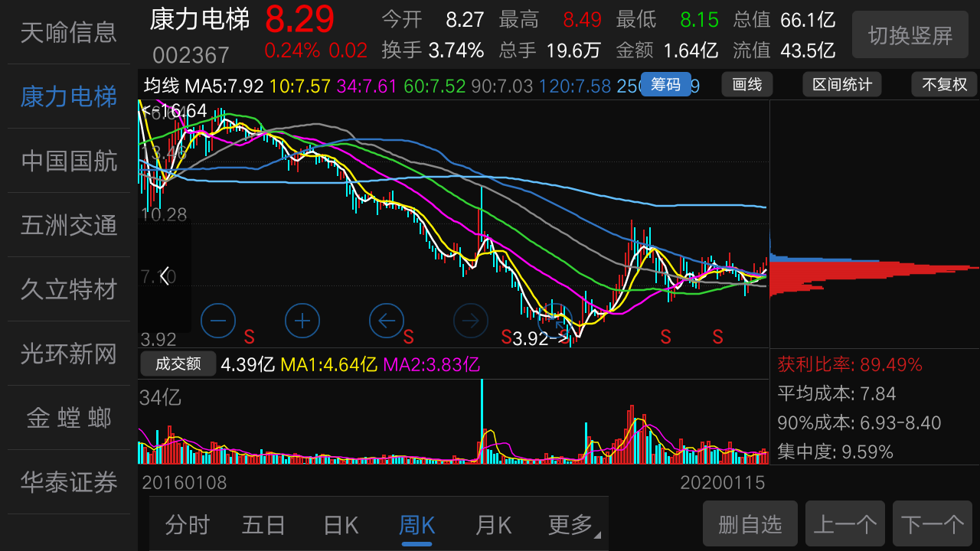This screenshot has width=980, height=551.
Task: Switch to 月K tab
Action: 494,525
